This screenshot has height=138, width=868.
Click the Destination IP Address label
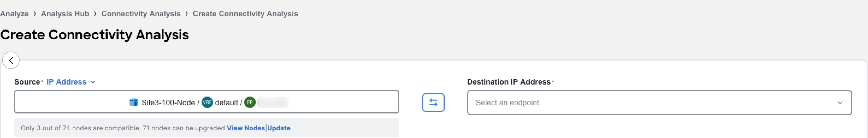pyautogui.click(x=509, y=82)
